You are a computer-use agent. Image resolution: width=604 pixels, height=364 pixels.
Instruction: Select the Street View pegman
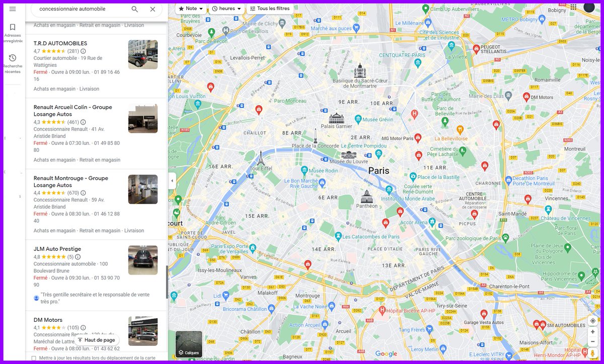pos(593,353)
